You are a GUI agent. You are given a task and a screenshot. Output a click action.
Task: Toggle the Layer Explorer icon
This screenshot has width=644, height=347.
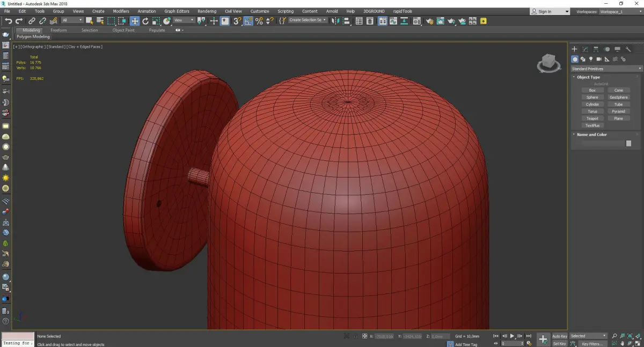(370, 21)
